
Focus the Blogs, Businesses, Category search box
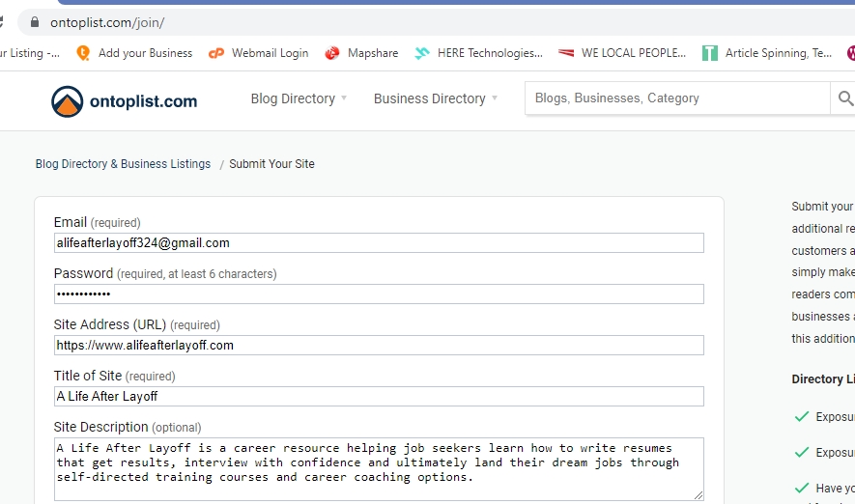pos(676,98)
